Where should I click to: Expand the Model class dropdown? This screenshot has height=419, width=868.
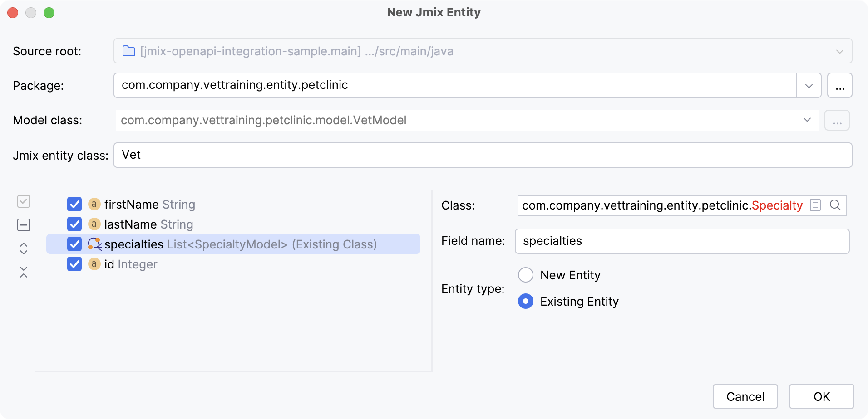807,120
